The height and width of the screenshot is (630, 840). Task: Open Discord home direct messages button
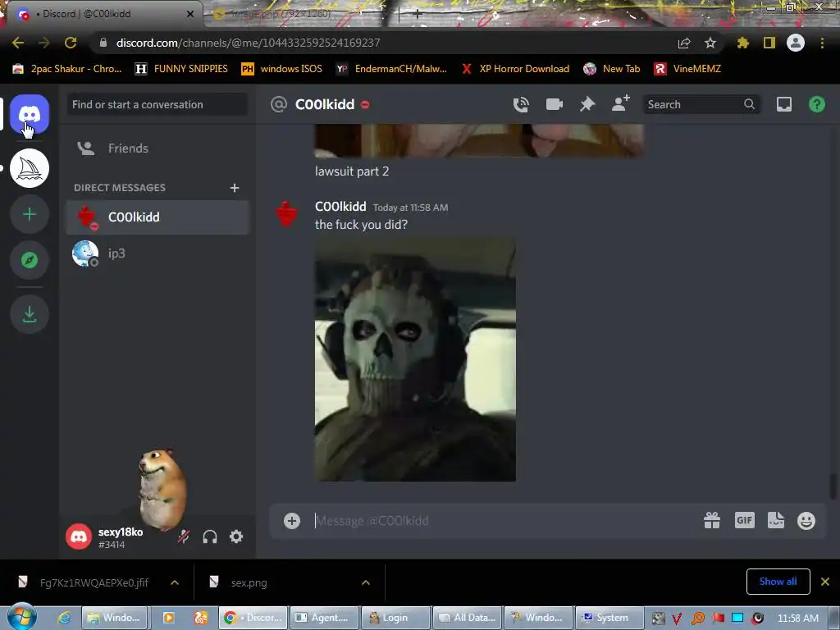click(30, 113)
